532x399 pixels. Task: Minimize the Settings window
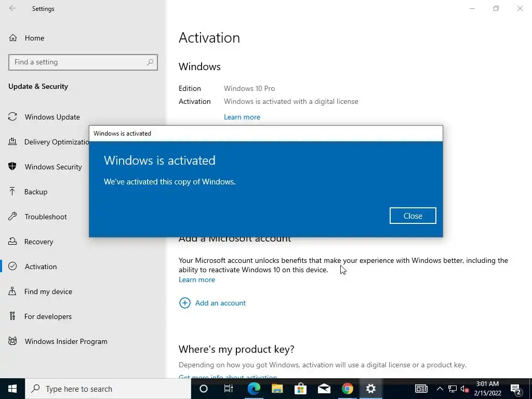pyautogui.click(x=472, y=8)
